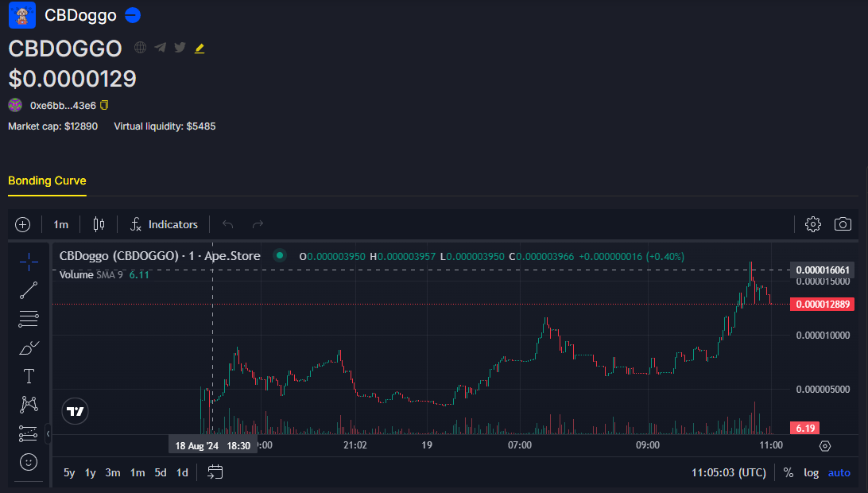The image size is (868, 493).
Task: Click the 0.000005000 price axis label
Action: [x=823, y=390]
